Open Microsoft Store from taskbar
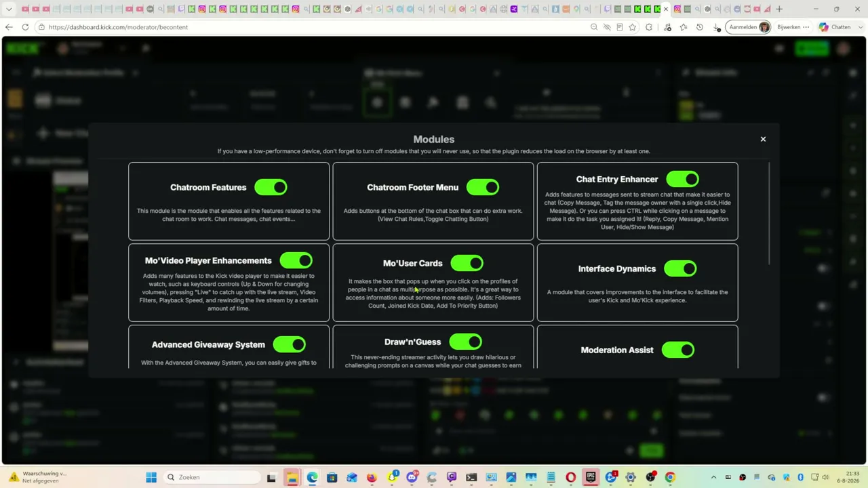This screenshot has width=868, height=488. pos(332,477)
